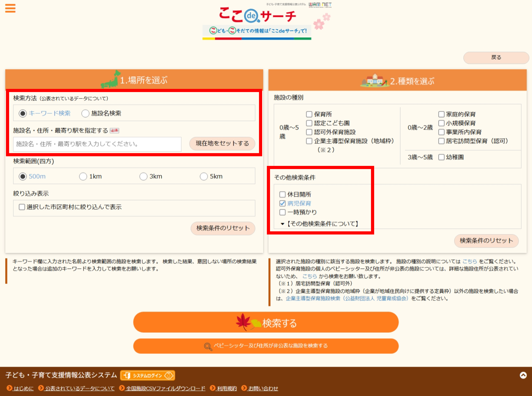The width and height of the screenshot is (532, 396).
Task: Select the 1km search range
Action: (x=83, y=177)
